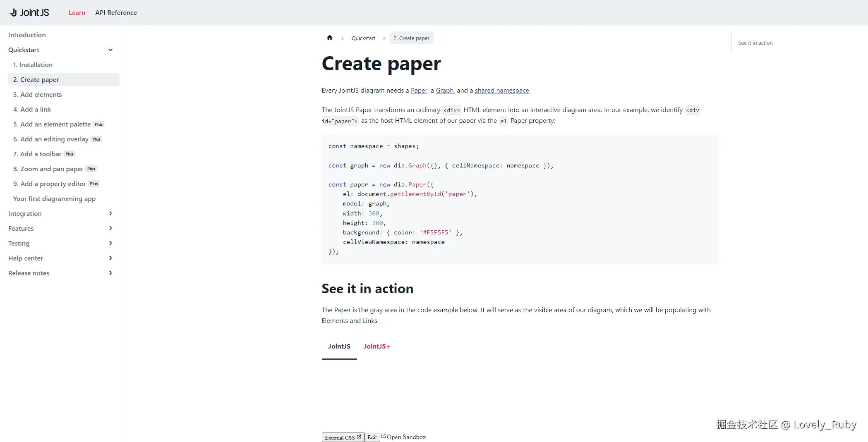Viewport: 868px width, 442px height.
Task: Click the 'height: 300,' code line
Action: pyautogui.click(x=364, y=223)
